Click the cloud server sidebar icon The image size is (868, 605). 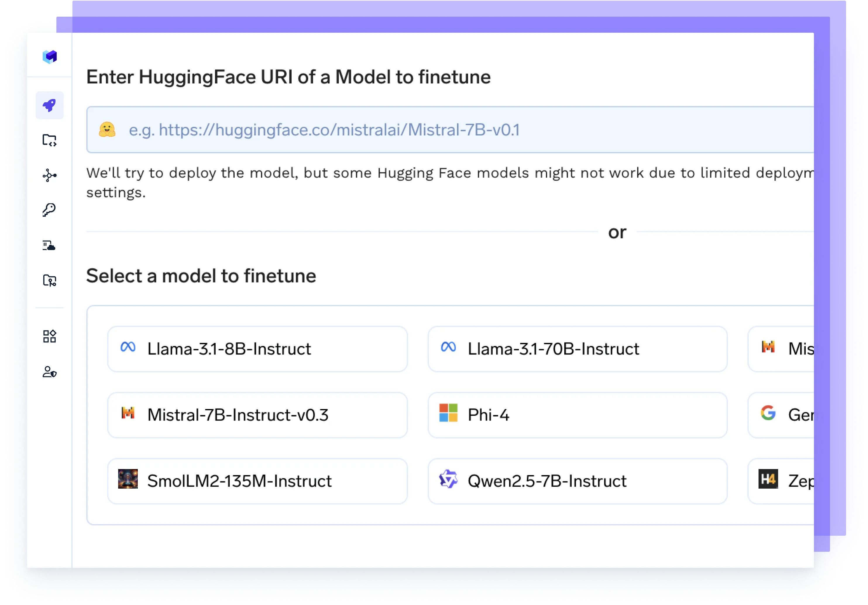pos(49,246)
